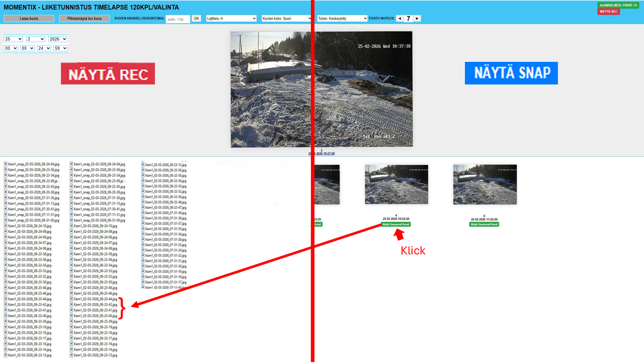644x362 pixels.
Task: Click the large red 'NÄYTÄ REC' banner
Action: [x=108, y=74]
